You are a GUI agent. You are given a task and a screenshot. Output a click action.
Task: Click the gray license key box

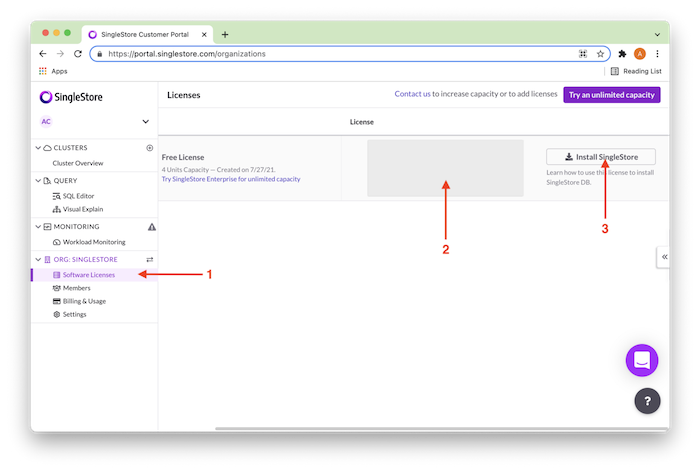click(445, 168)
